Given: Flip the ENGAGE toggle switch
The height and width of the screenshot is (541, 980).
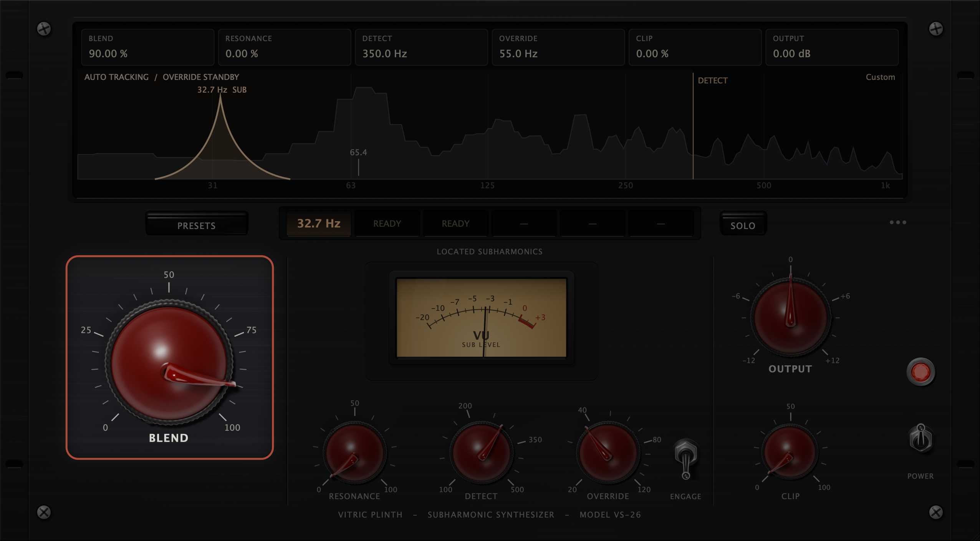Looking at the screenshot, I should click(x=686, y=459).
